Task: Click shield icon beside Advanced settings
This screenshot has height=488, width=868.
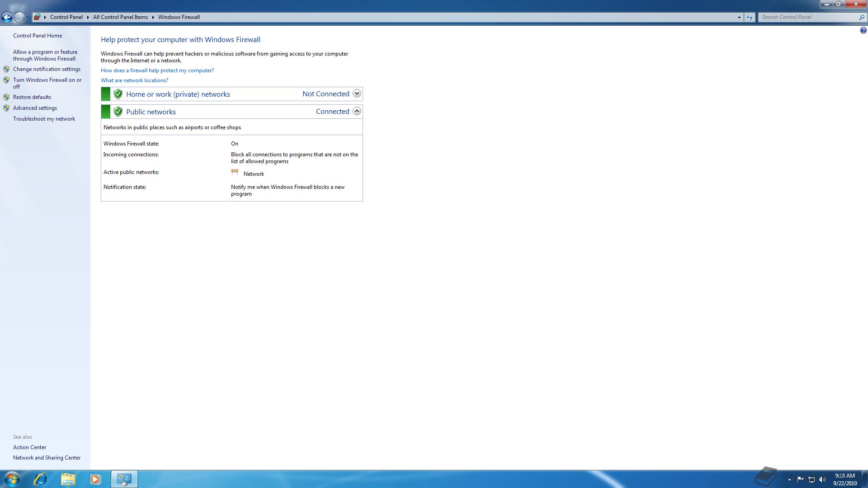Action: coord(6,108)
